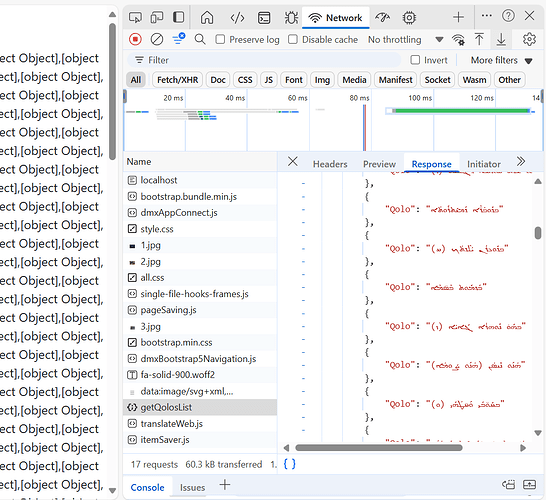The image size is (546, 500).
Task: Open the No throttling dropdown
Action: [x=405, y=40]
